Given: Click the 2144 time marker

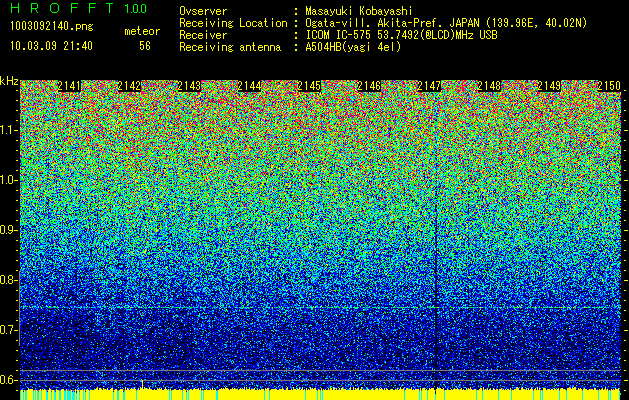Looking at the screenshot, I should pos(249,86).
